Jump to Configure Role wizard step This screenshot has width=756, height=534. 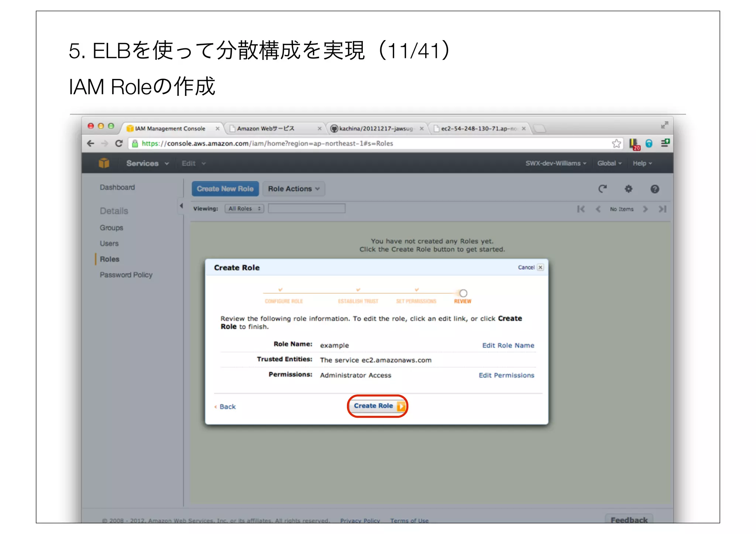[x=284, y=301]
